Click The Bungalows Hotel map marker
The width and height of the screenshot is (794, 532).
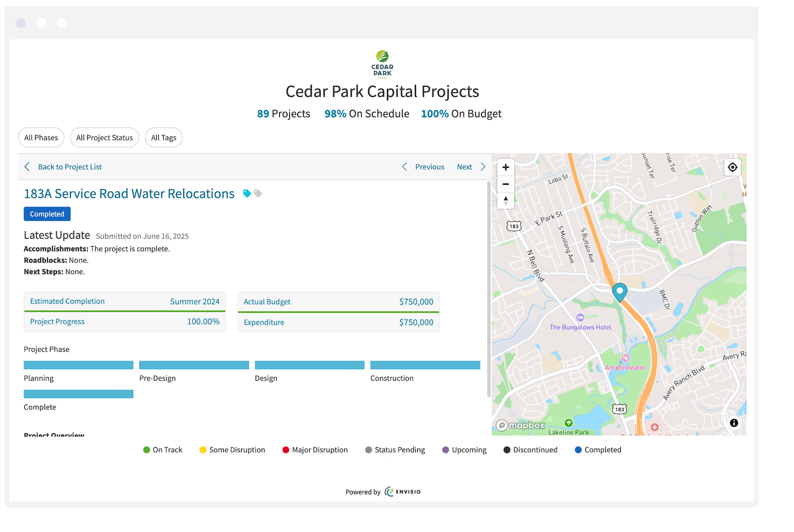(x=580, y=318)
